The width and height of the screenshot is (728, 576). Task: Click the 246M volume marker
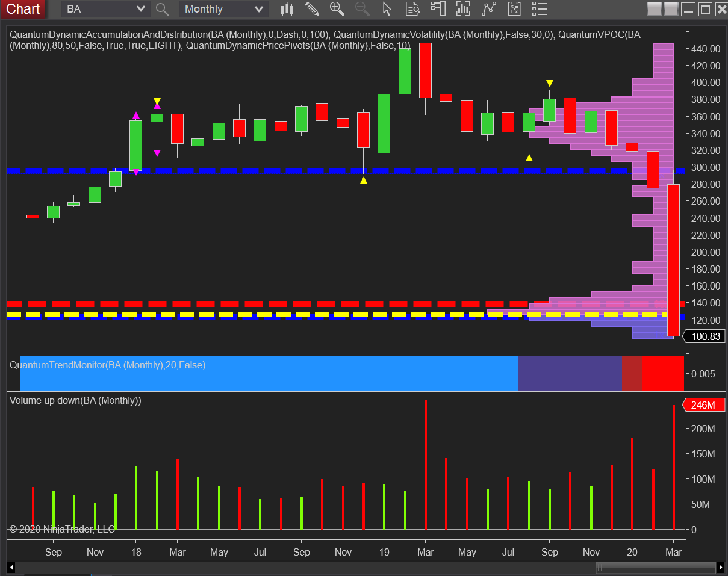(703, 405)
